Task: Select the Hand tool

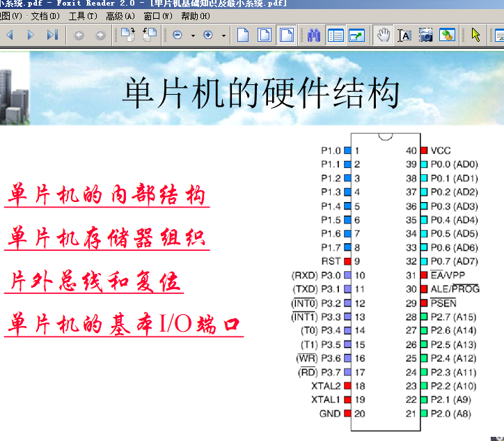Action: pos(382,35)
